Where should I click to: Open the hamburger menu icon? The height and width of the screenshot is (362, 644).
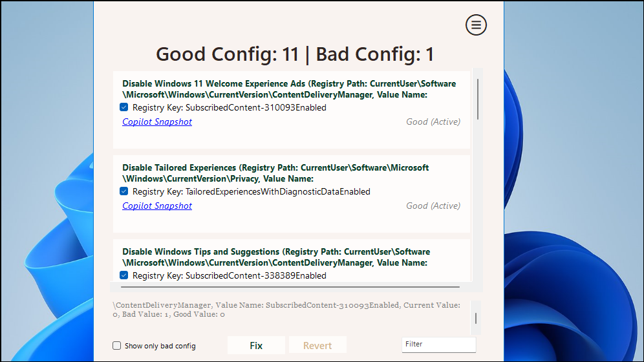pos(476,25)
